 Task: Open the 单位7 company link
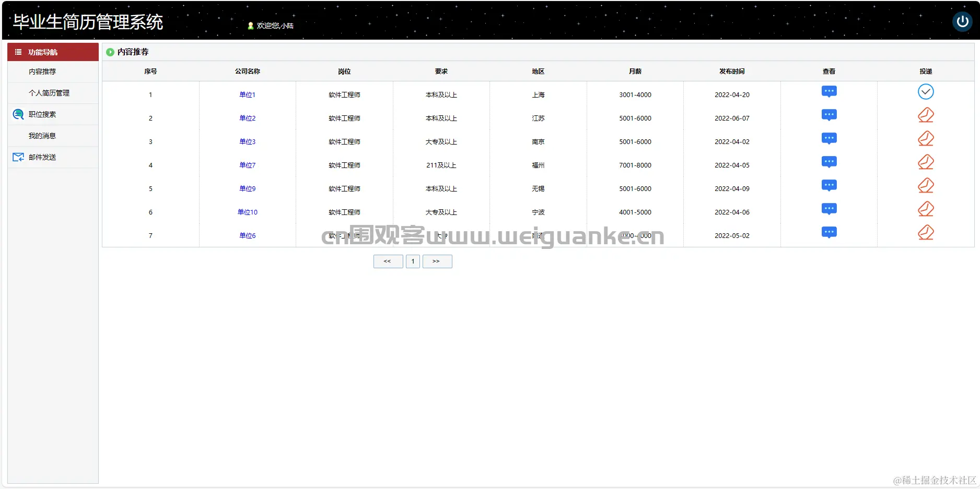click(248, 165)
